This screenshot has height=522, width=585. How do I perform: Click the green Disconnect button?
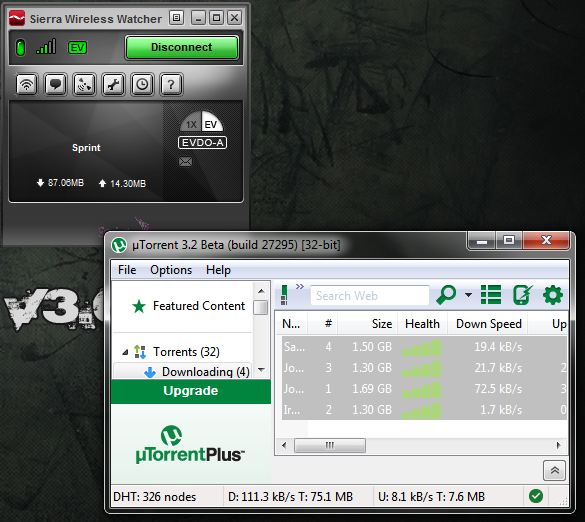click(182, 47)
